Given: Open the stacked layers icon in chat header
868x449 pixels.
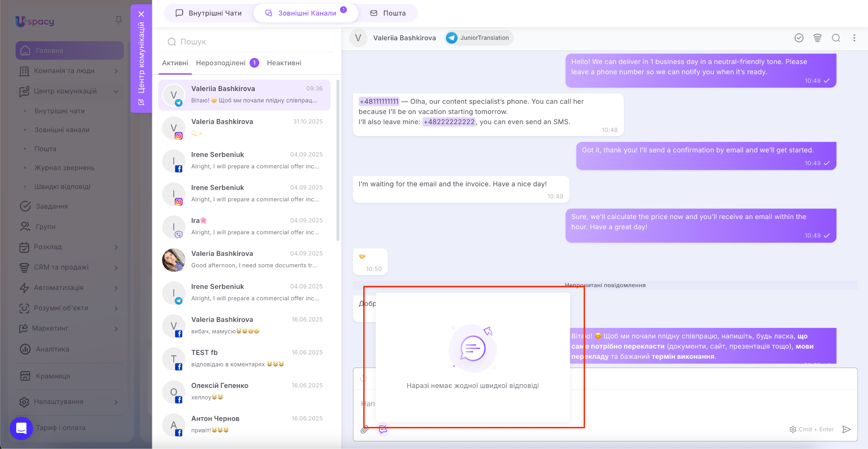Looking at the screenshot, I should [x=818, y=38].
